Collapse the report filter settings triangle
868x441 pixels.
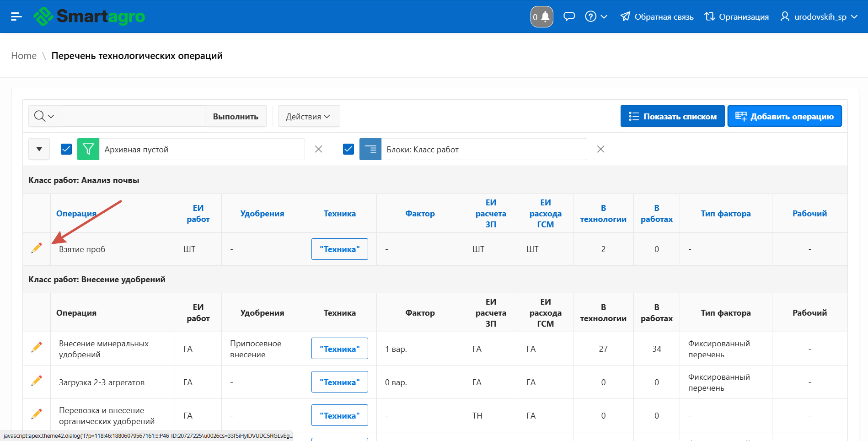pos(39,149)
